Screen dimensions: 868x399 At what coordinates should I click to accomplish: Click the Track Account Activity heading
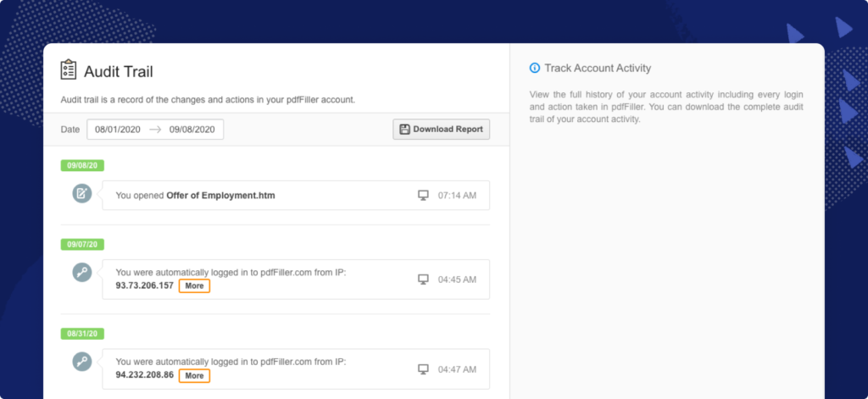click(598, 68)
